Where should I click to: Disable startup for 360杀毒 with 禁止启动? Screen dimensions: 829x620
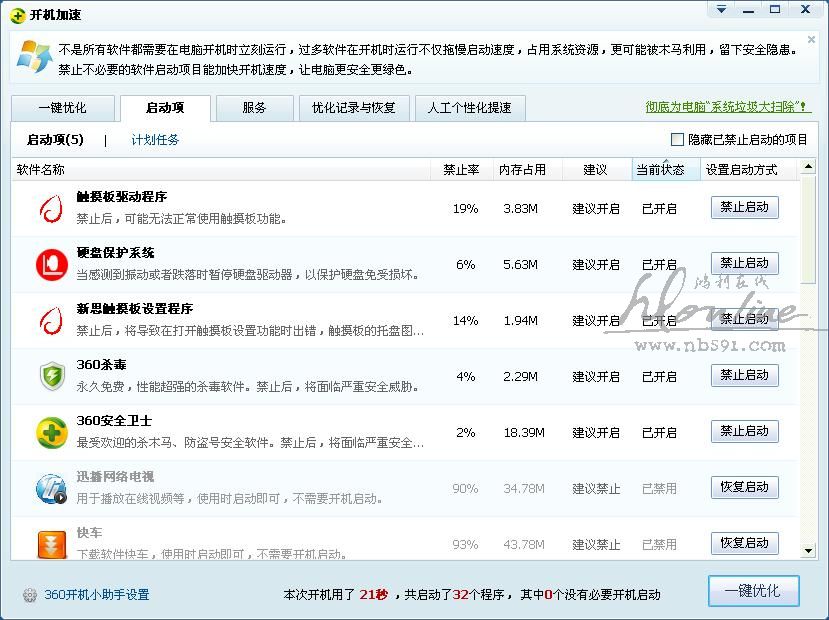(744, 375)
